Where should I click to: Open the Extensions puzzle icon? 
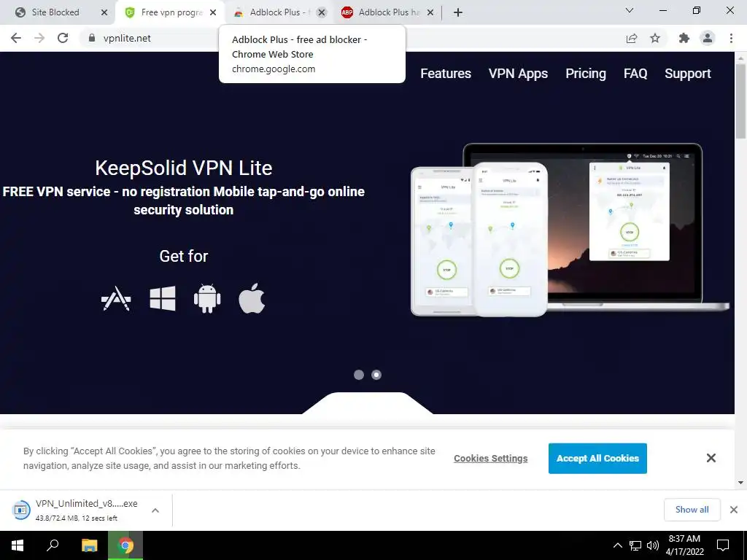[x=684, y=38]
